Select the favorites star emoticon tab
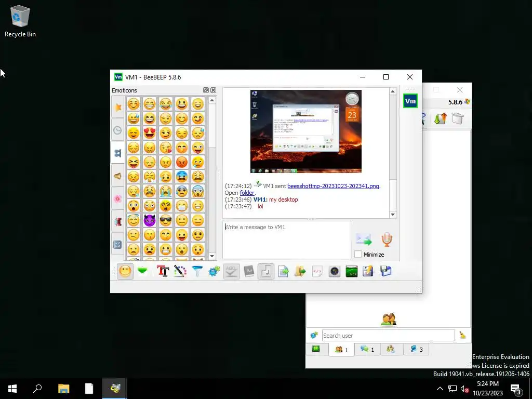 click(118, 108)
